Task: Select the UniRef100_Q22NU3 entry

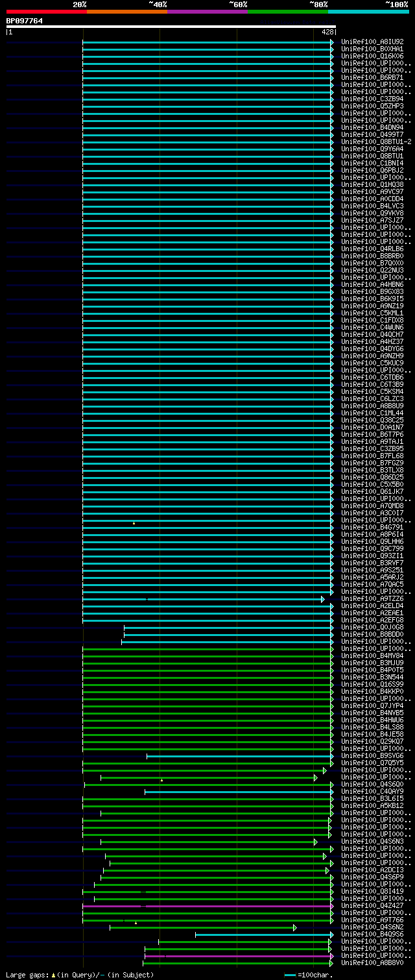Action: pyautogui.click(x=372, y=271)
